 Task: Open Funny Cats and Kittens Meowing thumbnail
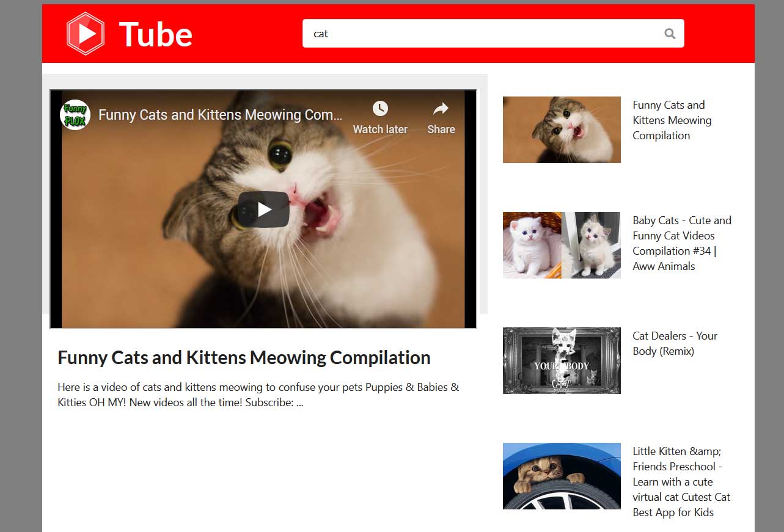click(562, 129)
